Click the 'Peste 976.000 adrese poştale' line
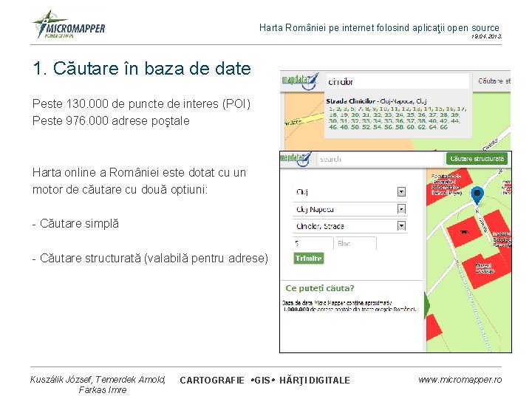 (x=111, y=120)
